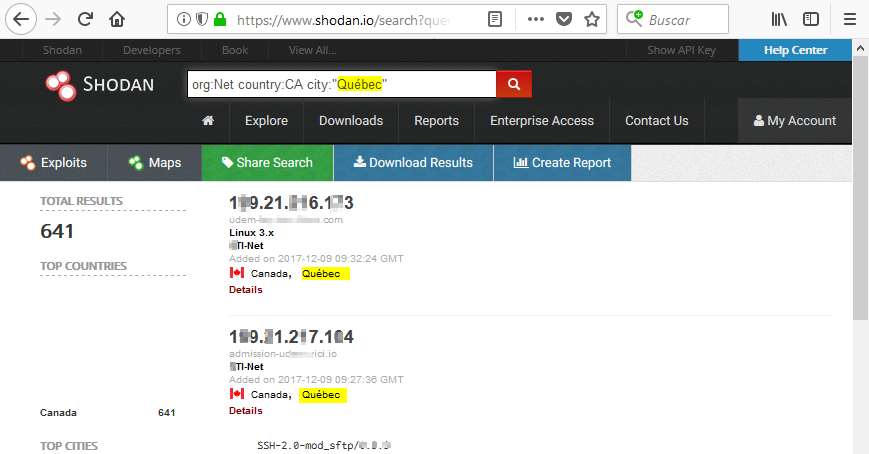Viewport: 869px width, 454px height.
Task: Click Create Report button
Action: 562,163
